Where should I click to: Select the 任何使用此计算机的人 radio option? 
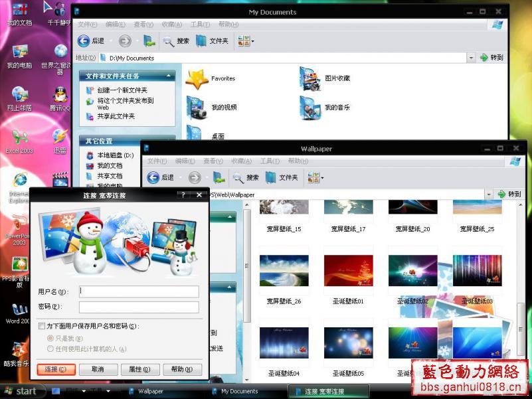click(50, 349)
